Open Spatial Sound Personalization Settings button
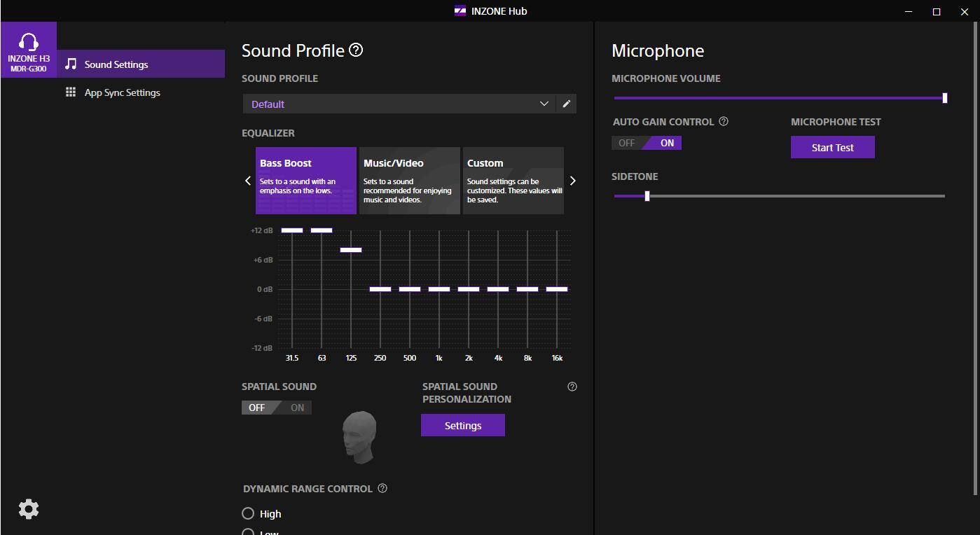 click(462, 425)
